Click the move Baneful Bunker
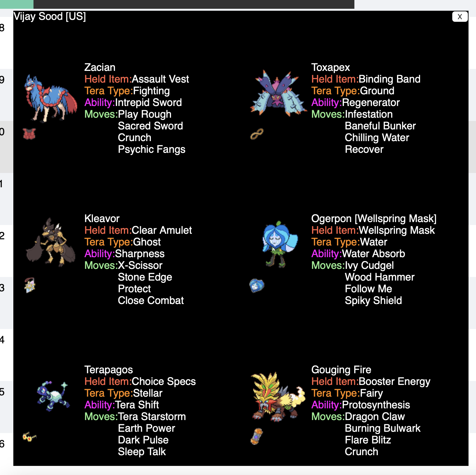Image resolution: width=476 pixels, height=475 pixels. pyautogui.click(x=380, y=126)
